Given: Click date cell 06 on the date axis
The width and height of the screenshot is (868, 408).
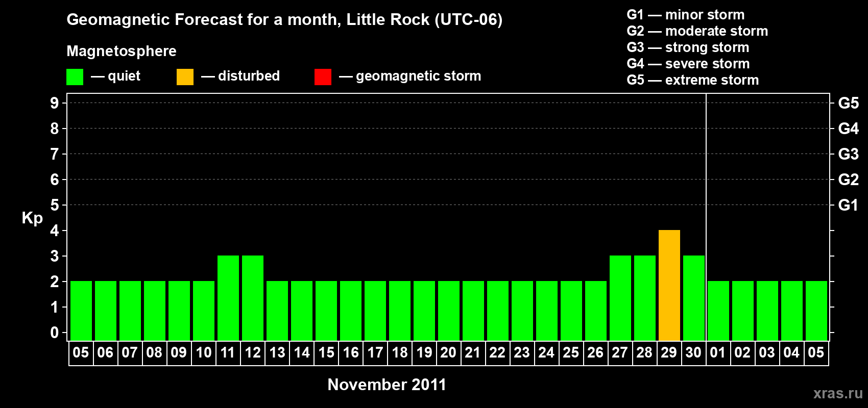Looking at the screenshot, I should (105, 353).
